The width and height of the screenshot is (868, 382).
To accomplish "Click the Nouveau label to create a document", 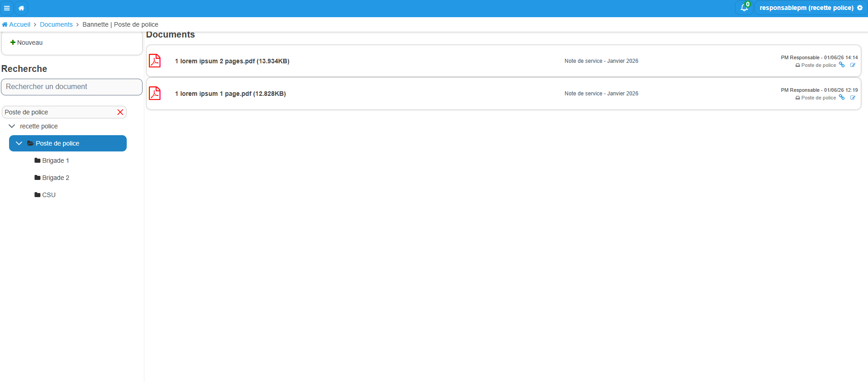I will pyautogui.click(x=30, y=42).
